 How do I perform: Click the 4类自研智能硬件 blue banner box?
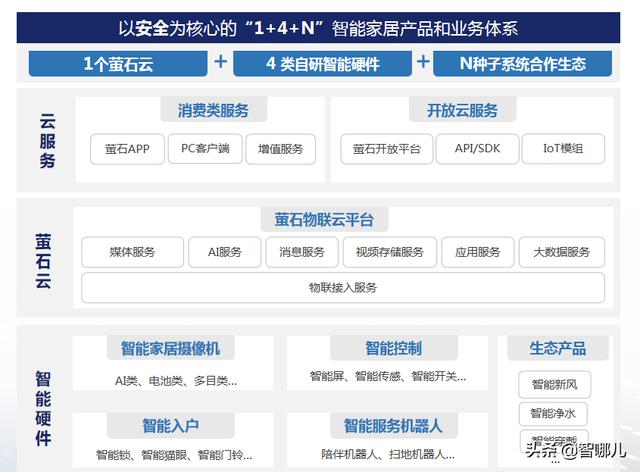[x=322, y=64]
